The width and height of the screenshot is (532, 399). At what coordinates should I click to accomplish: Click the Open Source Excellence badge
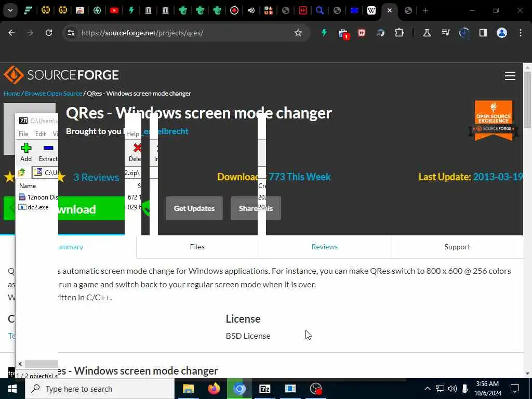click(494, 120)
